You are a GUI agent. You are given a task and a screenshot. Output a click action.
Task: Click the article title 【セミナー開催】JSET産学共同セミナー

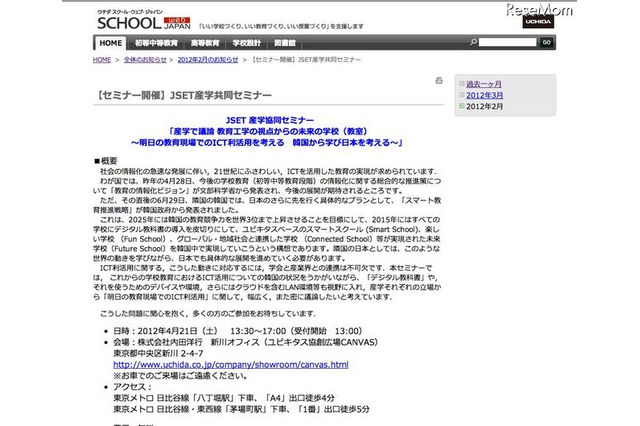[182, 95]
